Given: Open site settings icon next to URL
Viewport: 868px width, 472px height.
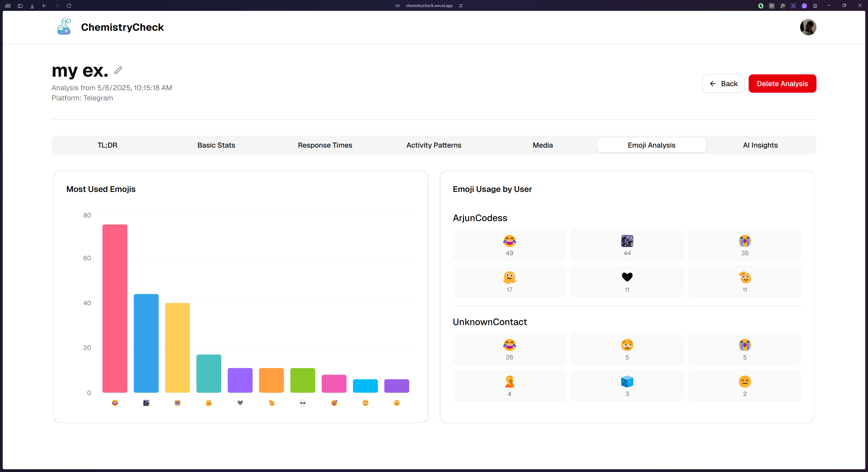Looking at the screenshot, I should pos(461,6).
